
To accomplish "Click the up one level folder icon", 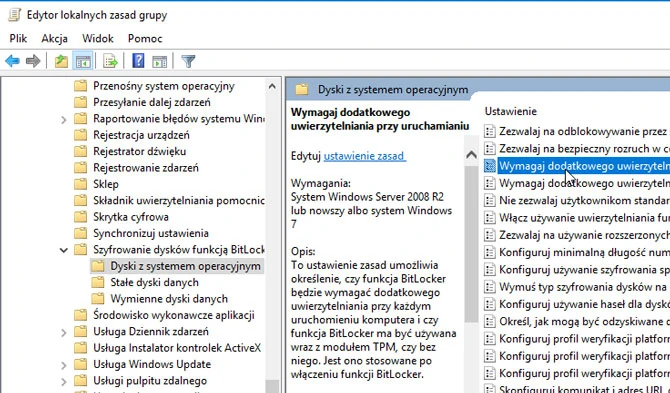I will 61,61.
